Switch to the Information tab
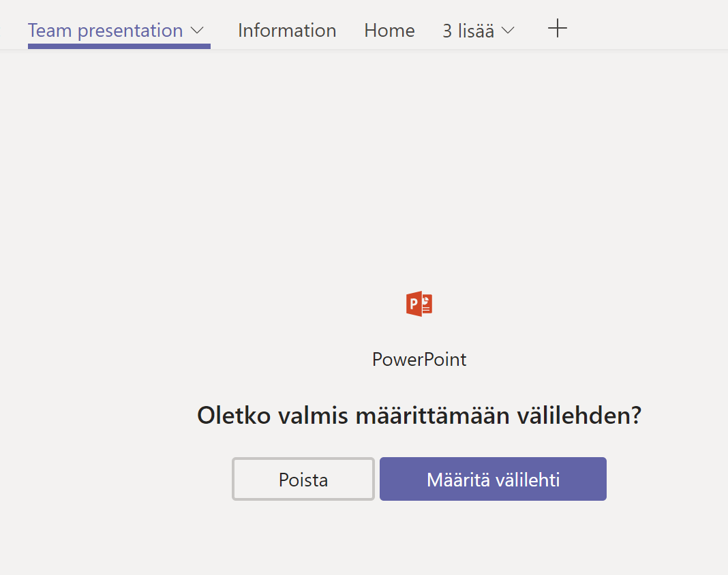 287,31
